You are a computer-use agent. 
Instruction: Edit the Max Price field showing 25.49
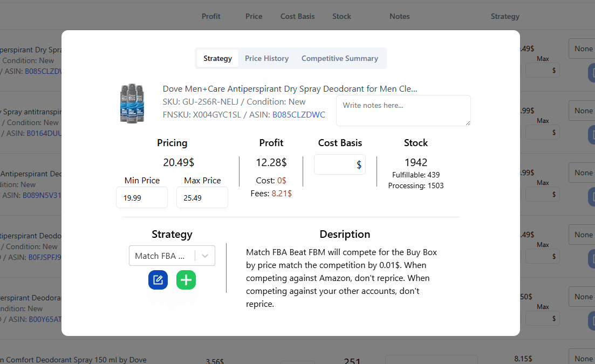[x=202, y=197]
